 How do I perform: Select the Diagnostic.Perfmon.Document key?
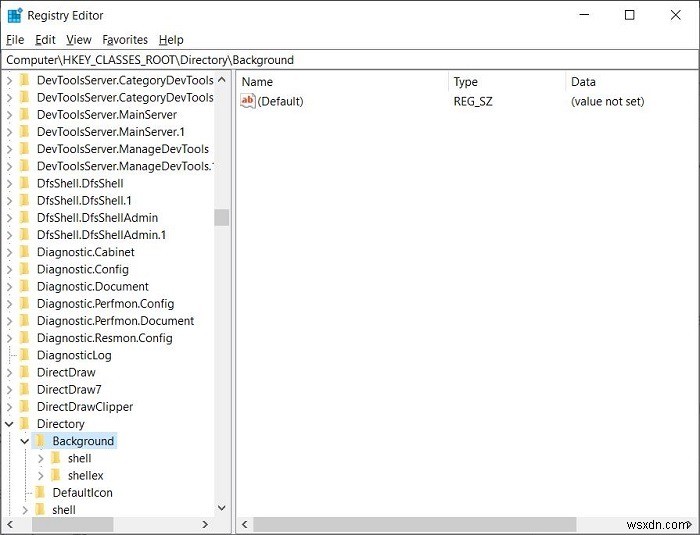[x=116, y=321]
